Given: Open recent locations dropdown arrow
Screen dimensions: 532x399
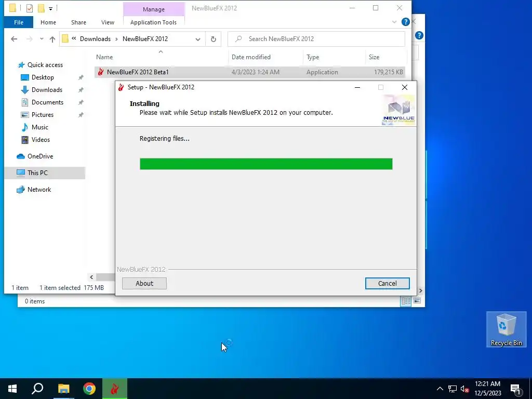Looking at the screenshot, I should point(42,38).
